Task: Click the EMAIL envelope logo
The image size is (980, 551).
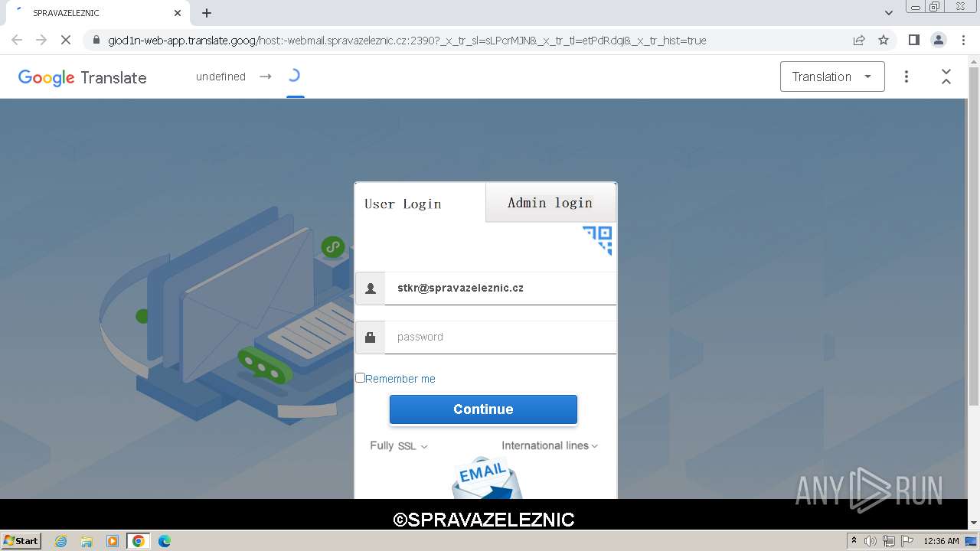Action: 486,478
